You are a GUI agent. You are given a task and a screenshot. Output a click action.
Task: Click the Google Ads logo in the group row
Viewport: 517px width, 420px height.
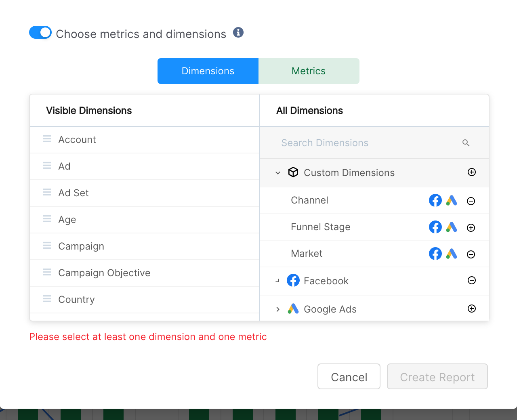pos(293,309)
